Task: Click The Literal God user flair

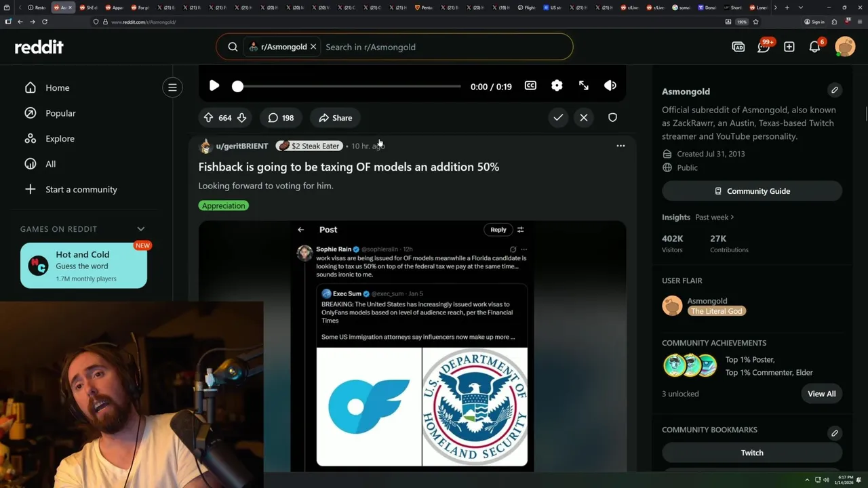Action: [717, 311]
